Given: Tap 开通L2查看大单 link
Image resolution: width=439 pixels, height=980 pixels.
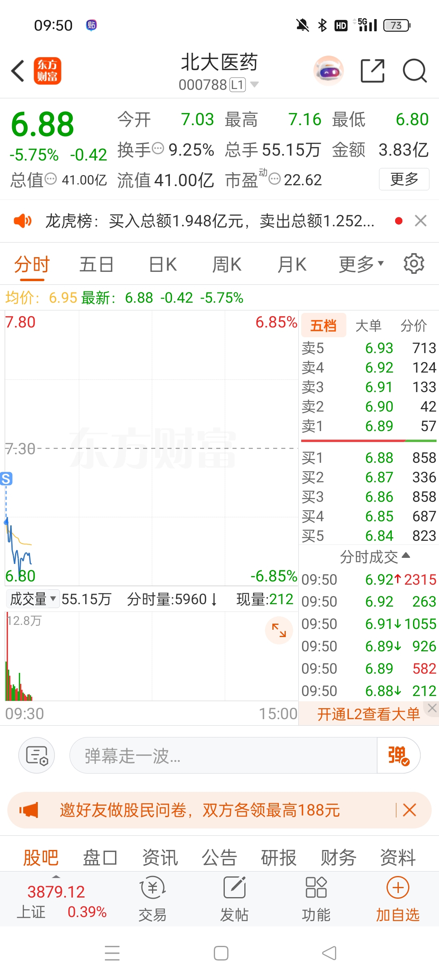Looking at the screenshot, I should point(368,714).
